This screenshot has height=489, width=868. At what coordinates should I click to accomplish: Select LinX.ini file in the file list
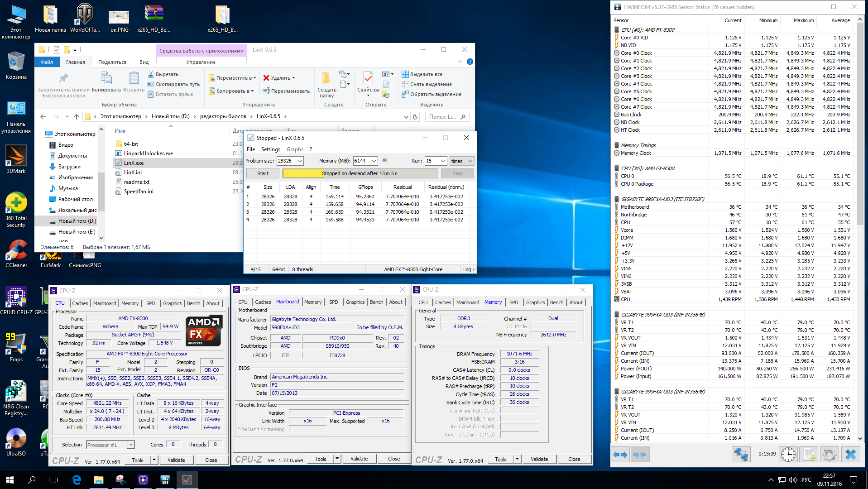133,173
